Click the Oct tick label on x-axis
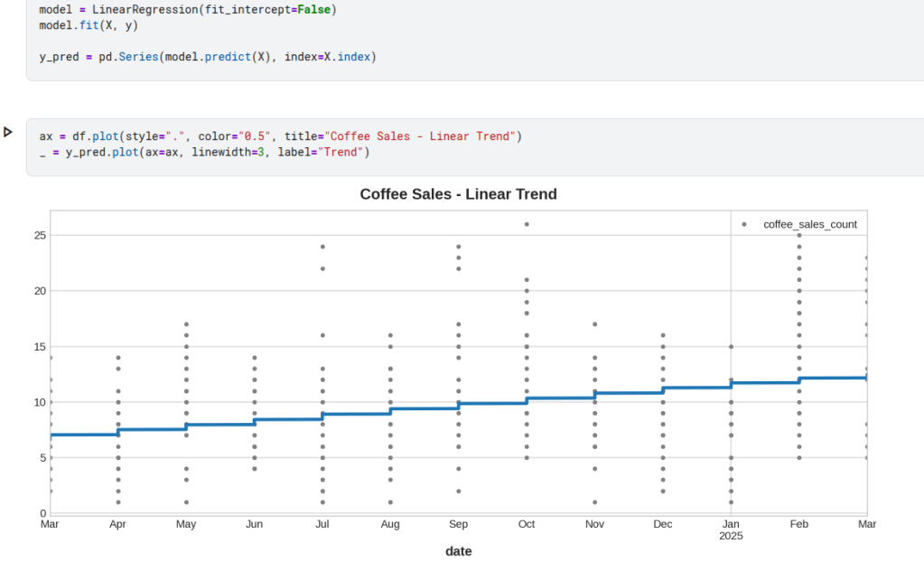 527,524
